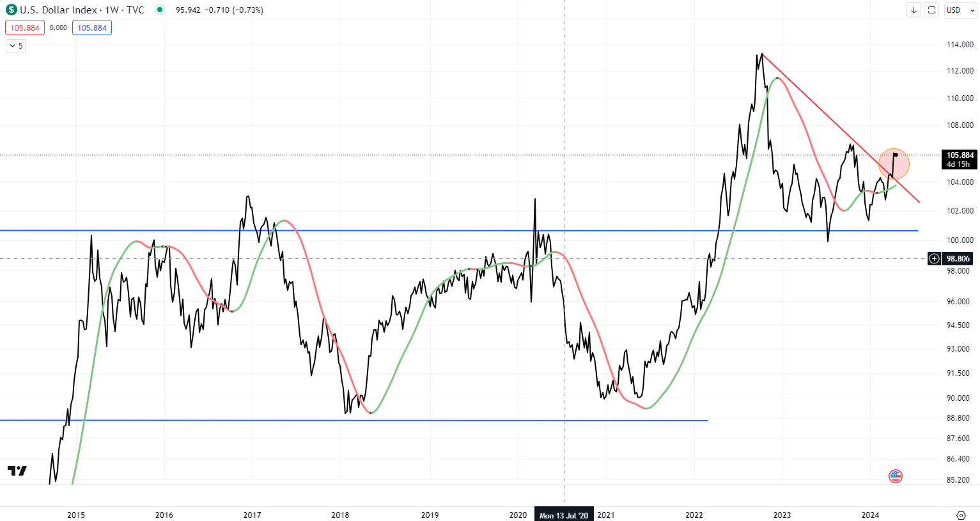Screen dimensions: 980x521
Task: Select the orange highlighted circle on chart
Action: point(894,164)
